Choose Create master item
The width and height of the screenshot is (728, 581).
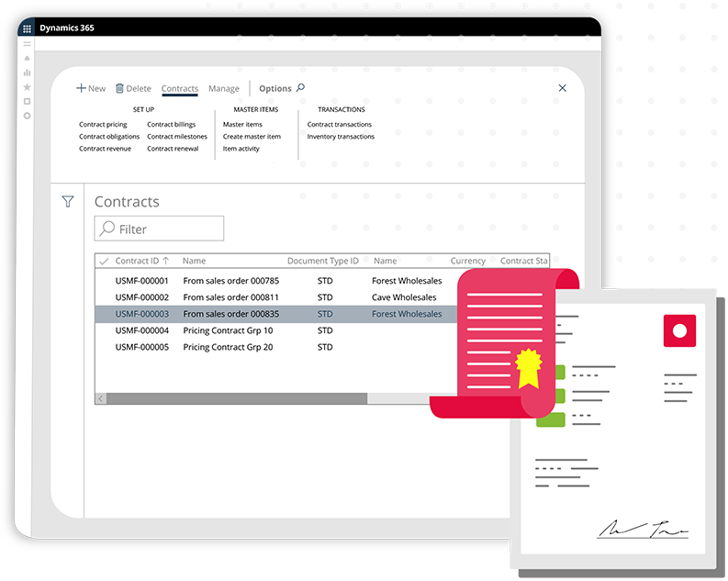252,137
